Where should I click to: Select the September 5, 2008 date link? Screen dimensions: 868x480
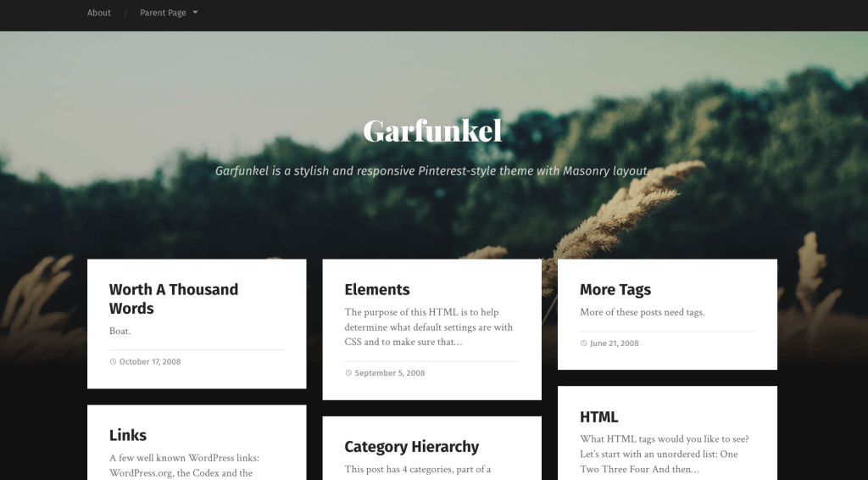(x=389, y=373)
